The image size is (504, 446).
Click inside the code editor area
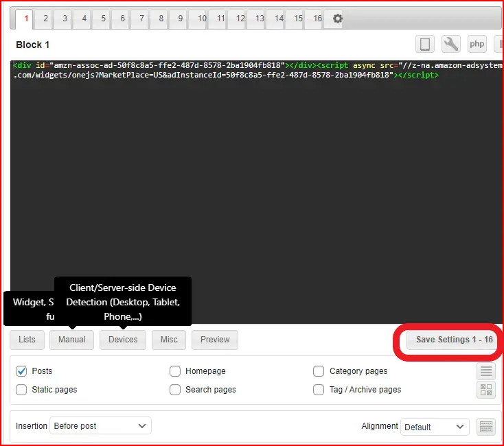256,191
